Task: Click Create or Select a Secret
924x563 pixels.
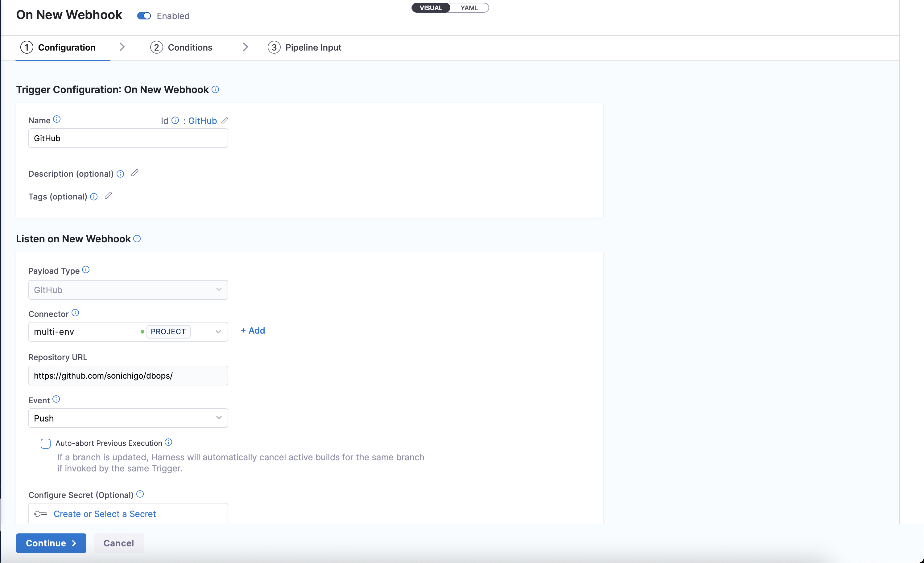Action: point(105,514)
